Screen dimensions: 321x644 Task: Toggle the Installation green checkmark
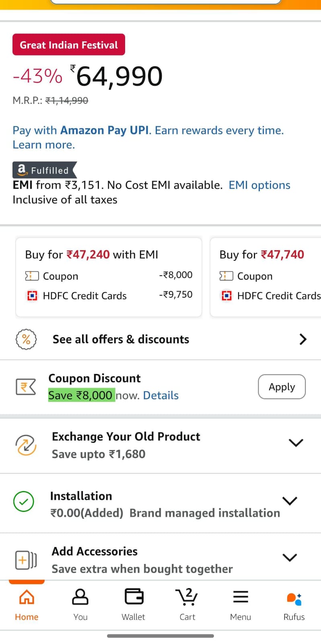coord(24,502)
